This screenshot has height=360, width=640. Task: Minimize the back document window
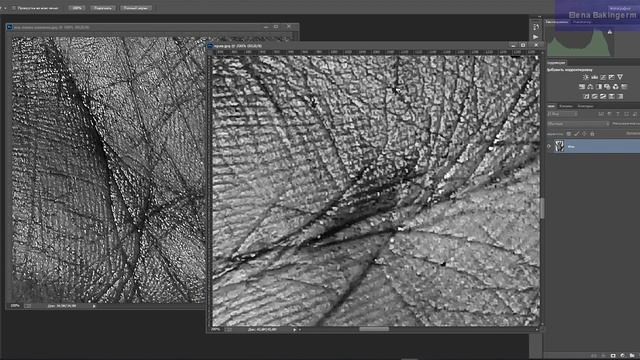click(x=266, y=27)
